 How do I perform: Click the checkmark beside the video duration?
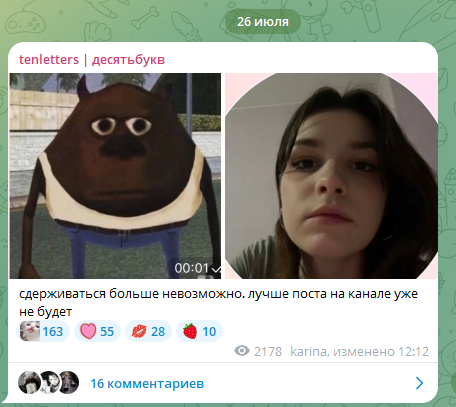(x=216, y=269)
